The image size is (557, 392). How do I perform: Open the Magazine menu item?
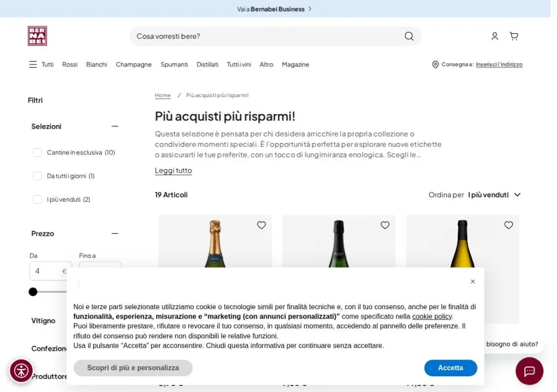click(x=295, y=65)
